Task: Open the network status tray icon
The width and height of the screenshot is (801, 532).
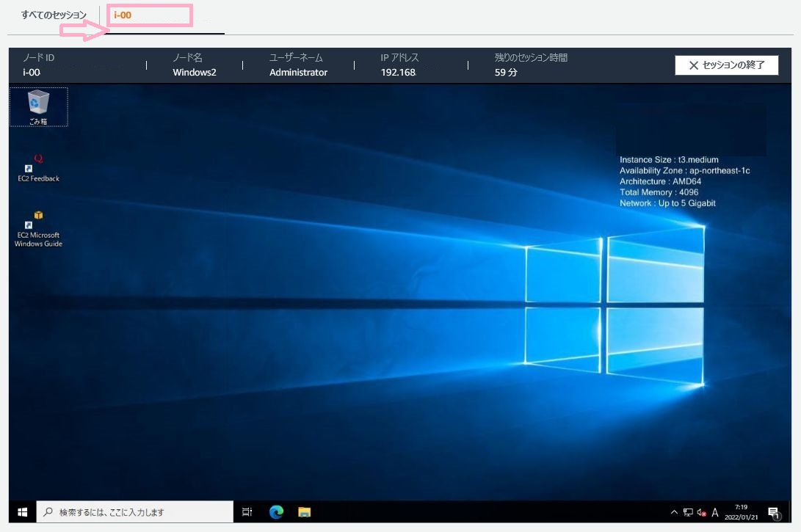Action: pyautogui.click(x=688, y=512)
